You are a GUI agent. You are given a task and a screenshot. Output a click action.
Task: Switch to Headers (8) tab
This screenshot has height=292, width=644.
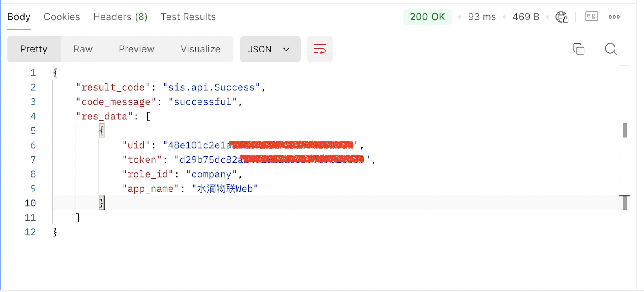click(x=120, y=17)
